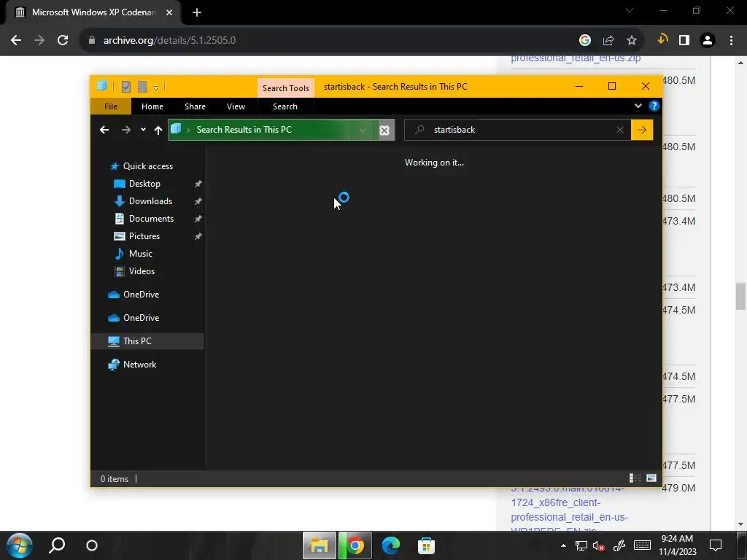
Task: Reload the archive.org page
Action: coord(63,41)
